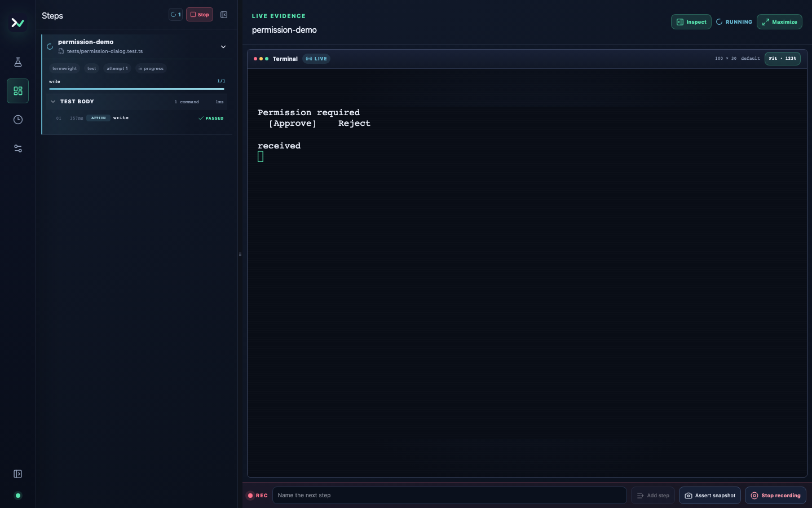Collapse the Steps panel
This screenshot has width=812, height=508.
224,15
